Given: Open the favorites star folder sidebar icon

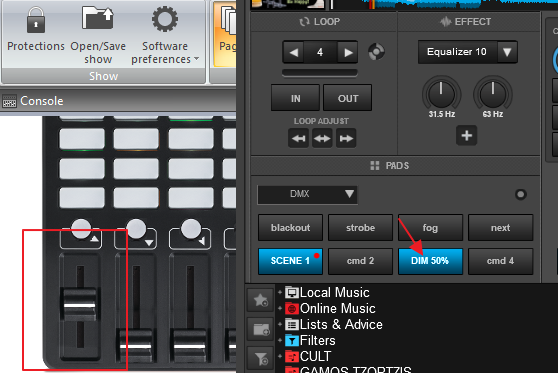Looking at the screenshot, I should coord(260,300).
